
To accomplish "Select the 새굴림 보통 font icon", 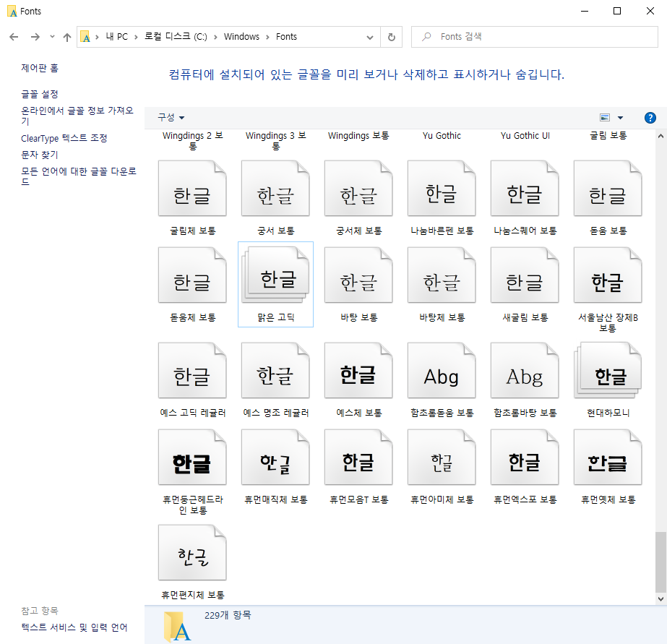I will click(525, 275).
